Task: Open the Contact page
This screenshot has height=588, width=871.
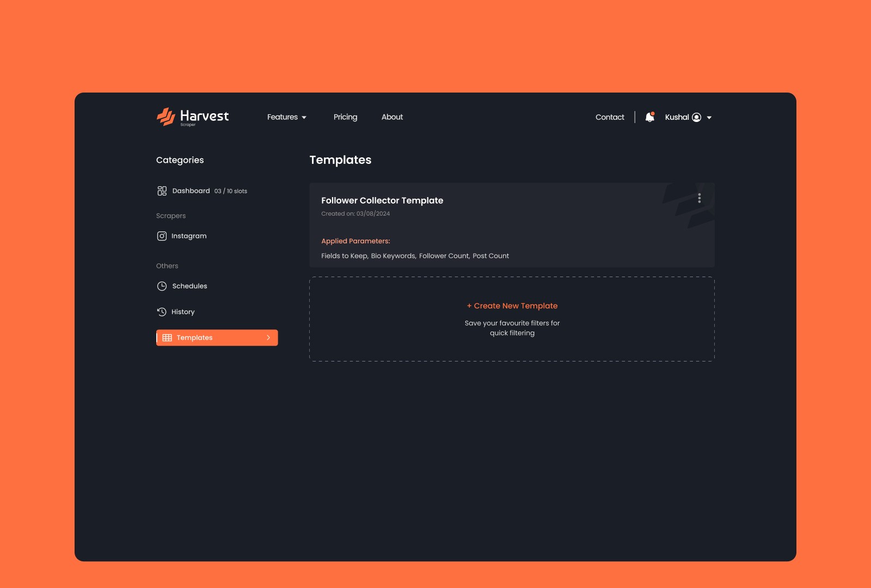Action: [610, 117]
